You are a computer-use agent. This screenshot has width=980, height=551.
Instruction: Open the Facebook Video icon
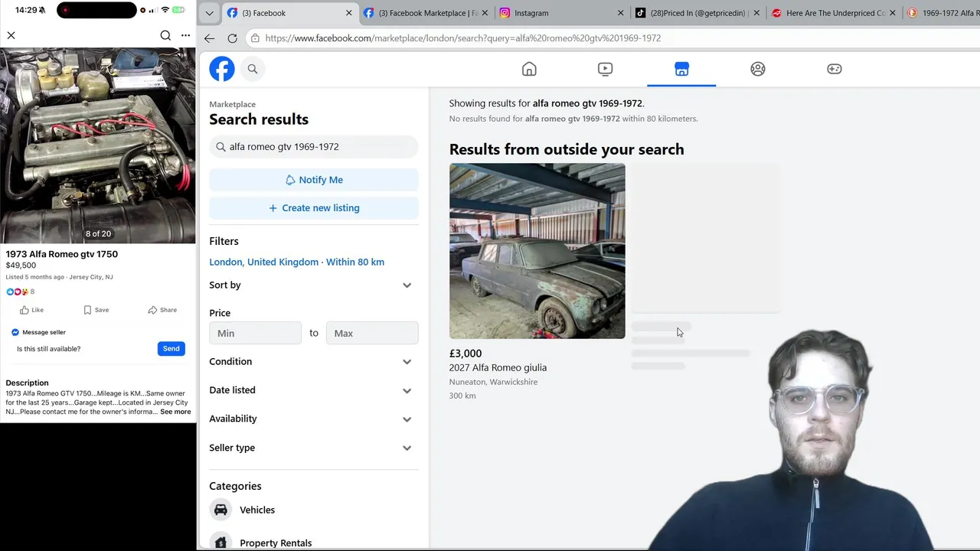(605, 69)
